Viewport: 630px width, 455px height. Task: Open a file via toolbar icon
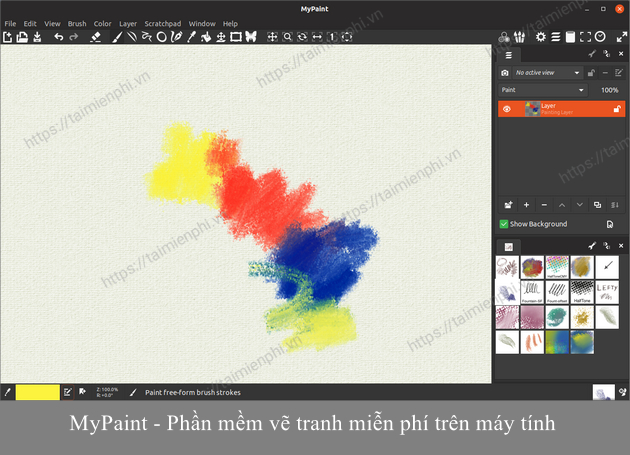pos(22,37)
